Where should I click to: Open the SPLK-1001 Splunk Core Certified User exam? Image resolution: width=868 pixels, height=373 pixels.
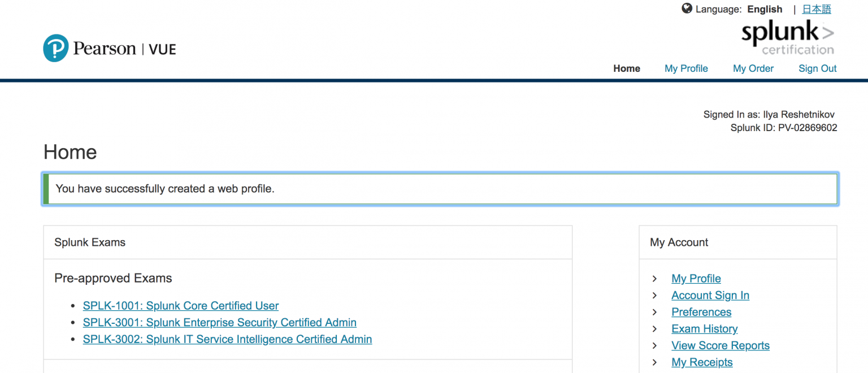coord(181,306)
